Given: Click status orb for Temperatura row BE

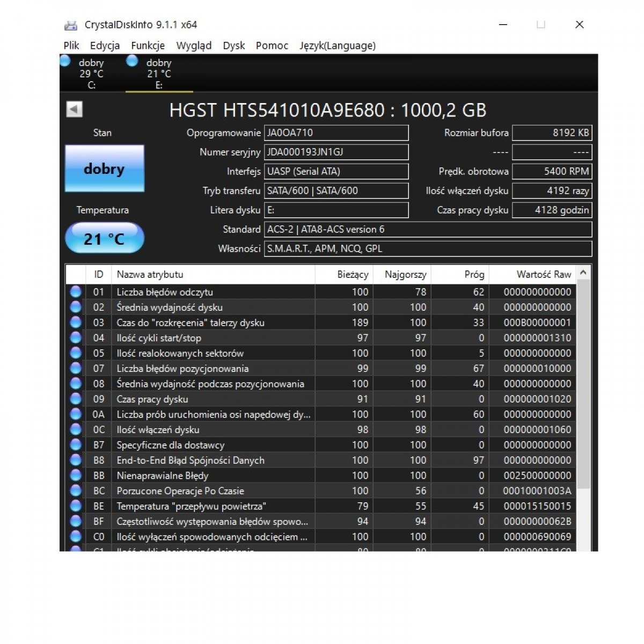Looking at the screenshot, I should point(76,506).
